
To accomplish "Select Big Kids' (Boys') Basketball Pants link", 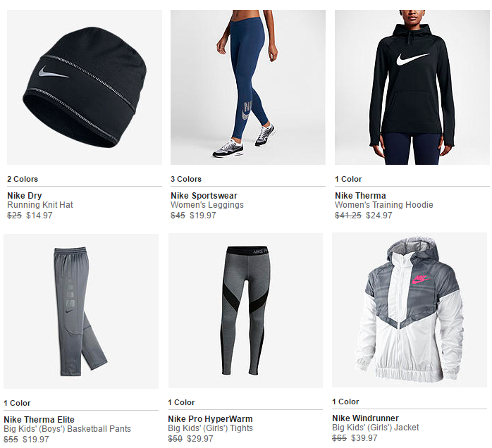I will [x=67, y=428].
